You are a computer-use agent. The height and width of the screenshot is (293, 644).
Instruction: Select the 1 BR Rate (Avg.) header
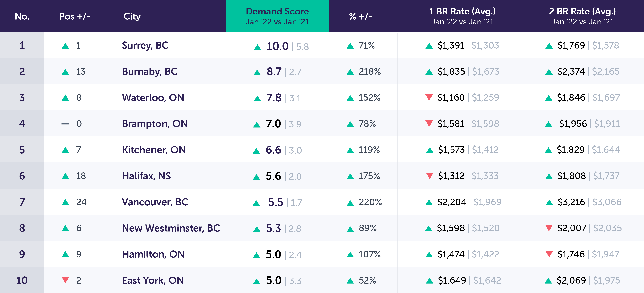pos(462,16)
